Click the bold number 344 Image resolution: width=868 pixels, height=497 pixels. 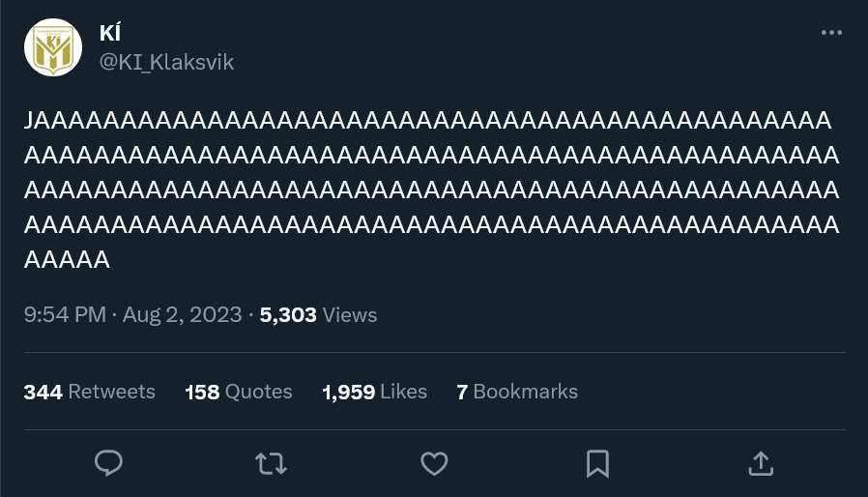click(x=43, y=393)
